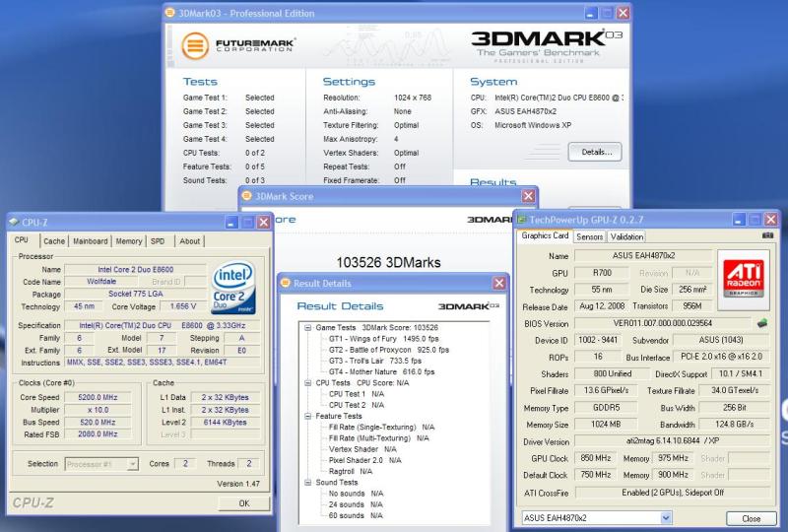Click the Driver Version ati2mtag field
This screenshot has height=532, width=788.
(x=673, y=441)
